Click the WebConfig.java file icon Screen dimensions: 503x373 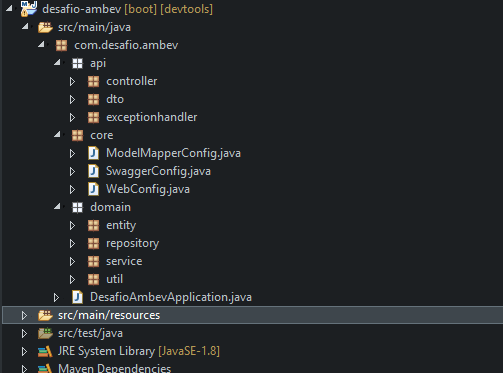[93, 189]
